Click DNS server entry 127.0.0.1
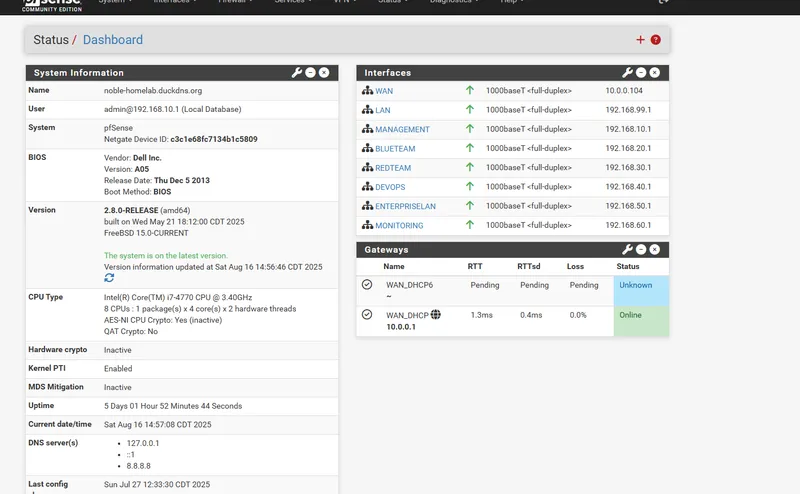This screenshot has width=800, height=494. [x=143, y=443]
